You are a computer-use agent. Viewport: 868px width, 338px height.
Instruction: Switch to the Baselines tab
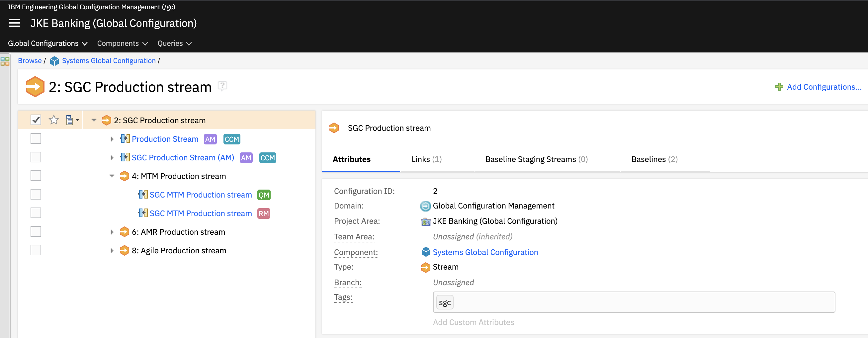pyautogui.click(x=654, y=159)
